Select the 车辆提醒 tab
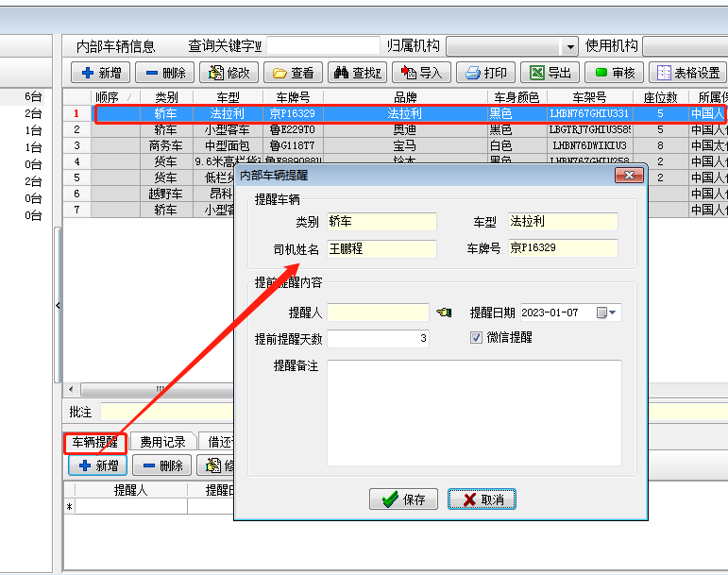 93,441
